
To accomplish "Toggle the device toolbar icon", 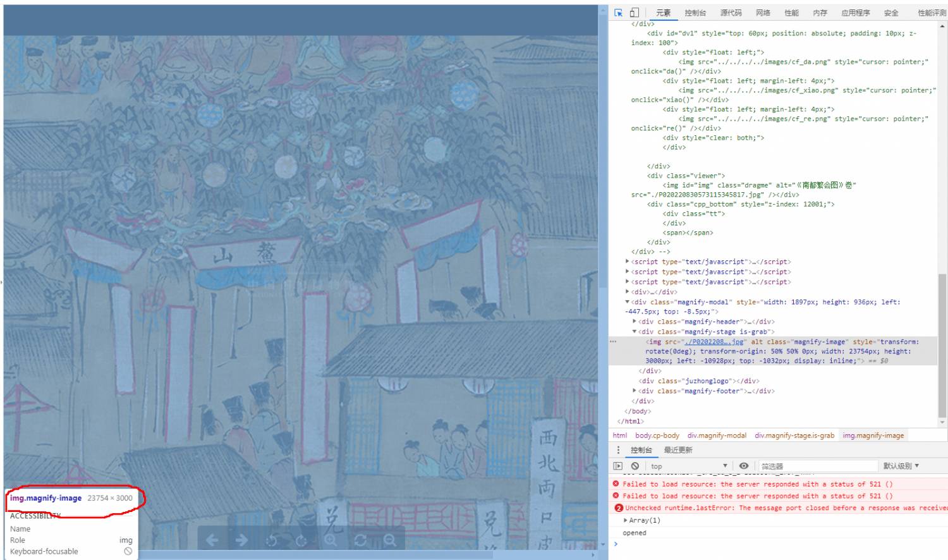I will pyautogui.click(x=634, y=13).
